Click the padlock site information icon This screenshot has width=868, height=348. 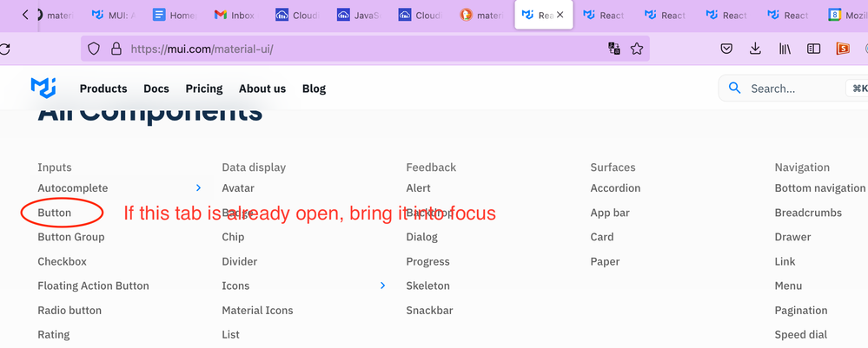tap(116, 49)
